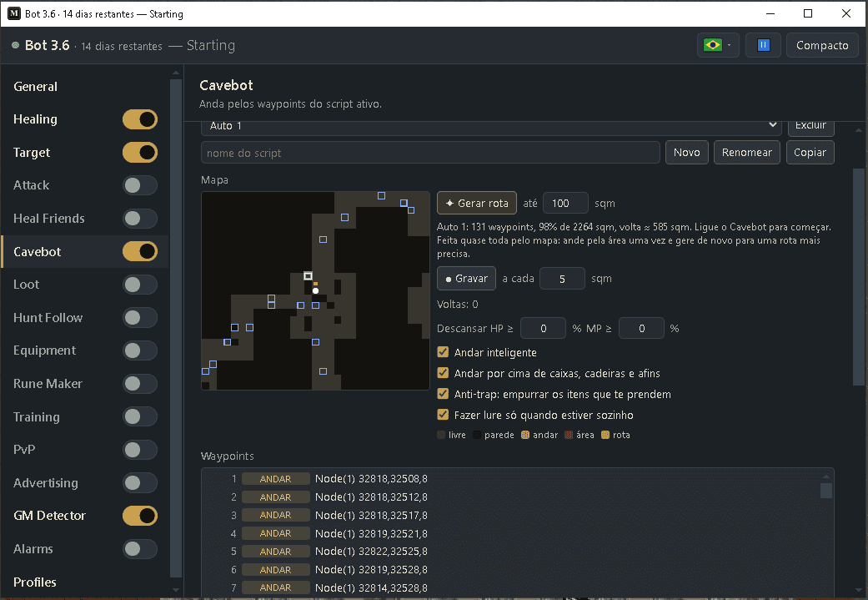
Task: Click the área legend color swatch
Action: pyautogui.click(x=568, y=435)
